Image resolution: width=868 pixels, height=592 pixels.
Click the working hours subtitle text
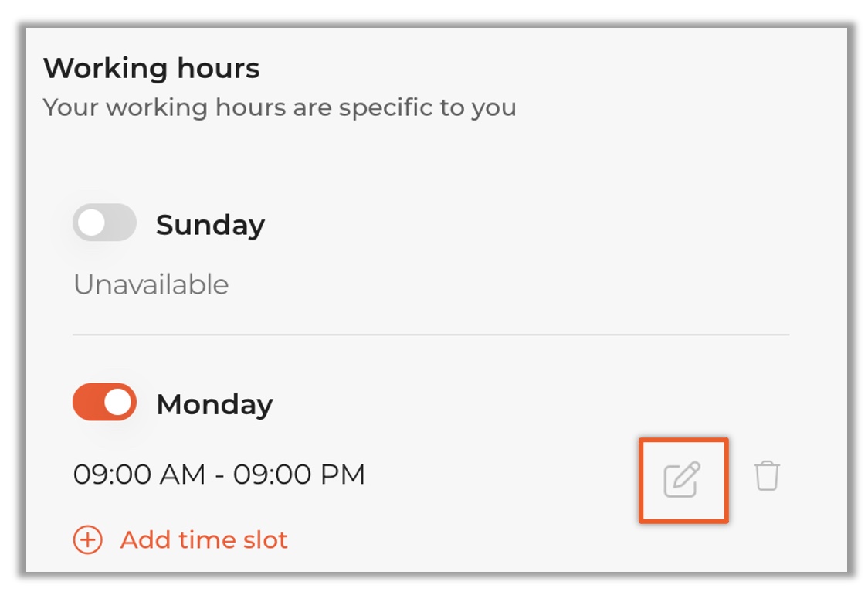click(280, 107)
